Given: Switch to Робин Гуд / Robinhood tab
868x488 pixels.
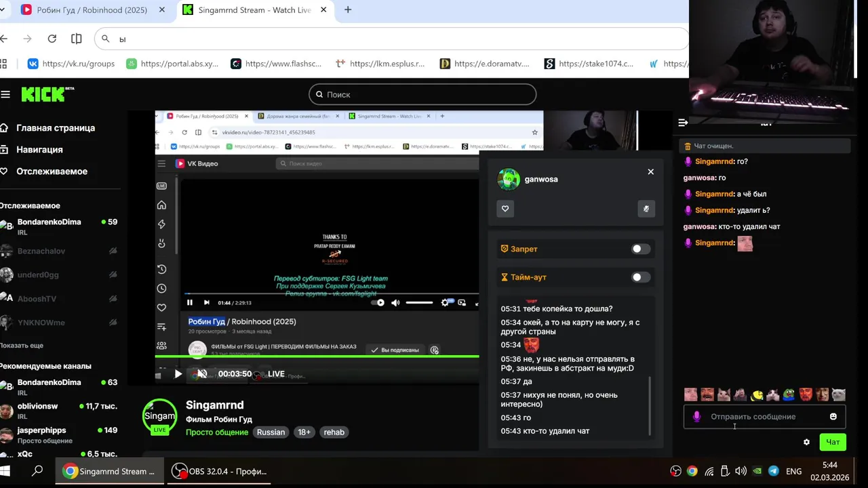Looking at the screenshot, I should 92,10.
